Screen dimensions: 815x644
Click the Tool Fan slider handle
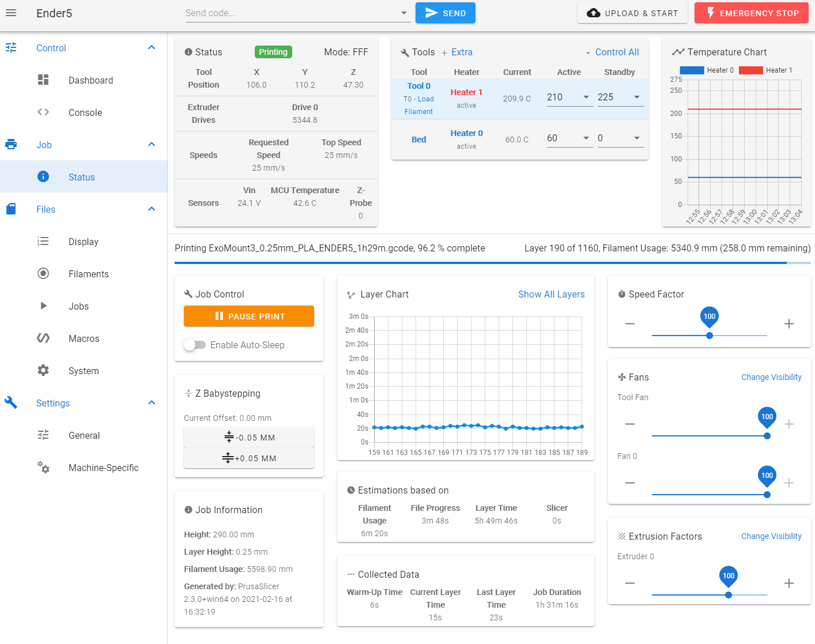coord(767,436)
